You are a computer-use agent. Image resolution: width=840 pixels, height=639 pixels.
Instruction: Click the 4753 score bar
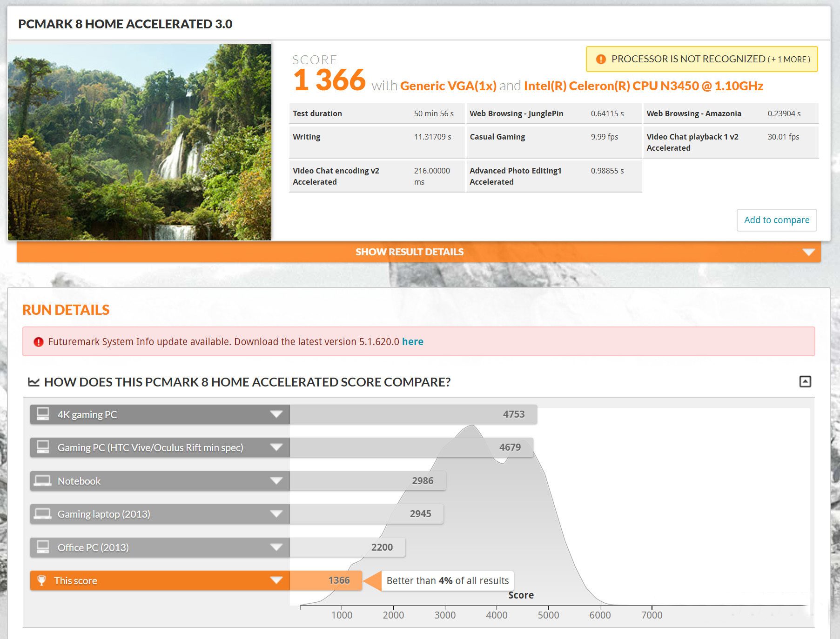(x=413, y=414)
